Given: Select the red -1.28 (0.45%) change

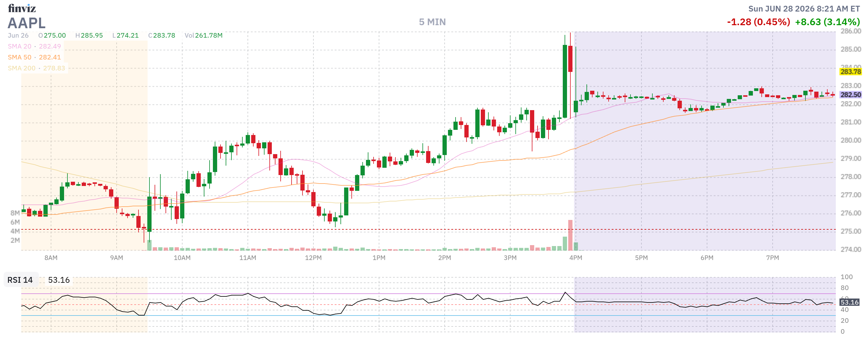Looking at the screenshot, I should pos(758,22).
